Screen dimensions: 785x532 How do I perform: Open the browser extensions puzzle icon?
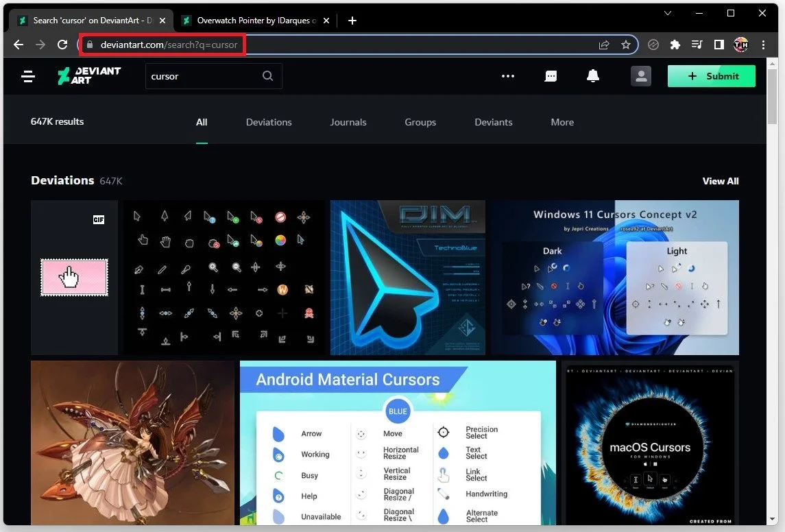(675, 45)
